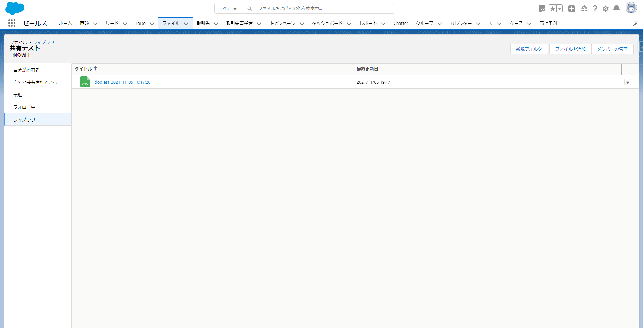Click the global actions plus icon
The height and width of the screenshot is (328, 644).
(572, 9)
